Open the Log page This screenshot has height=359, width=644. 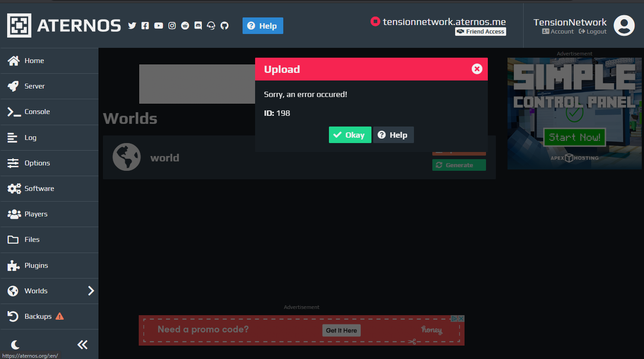coord(49,138)
